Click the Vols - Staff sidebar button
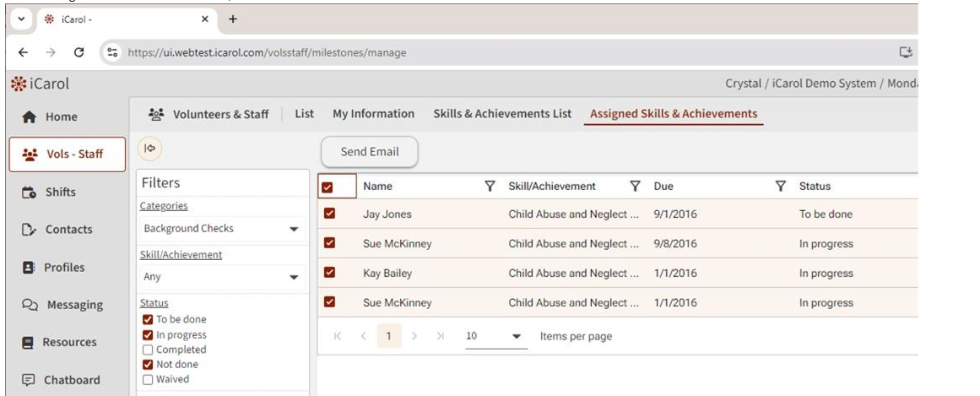 (68, 155)
